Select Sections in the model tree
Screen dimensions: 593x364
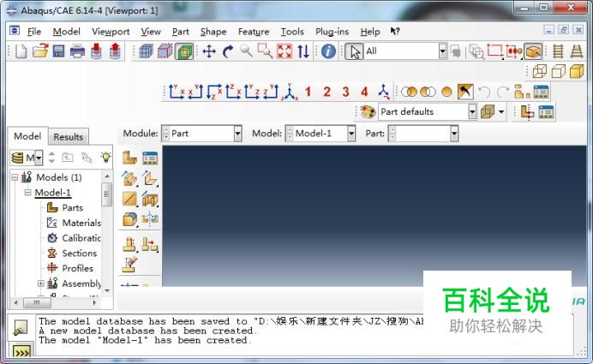(80, 253)
